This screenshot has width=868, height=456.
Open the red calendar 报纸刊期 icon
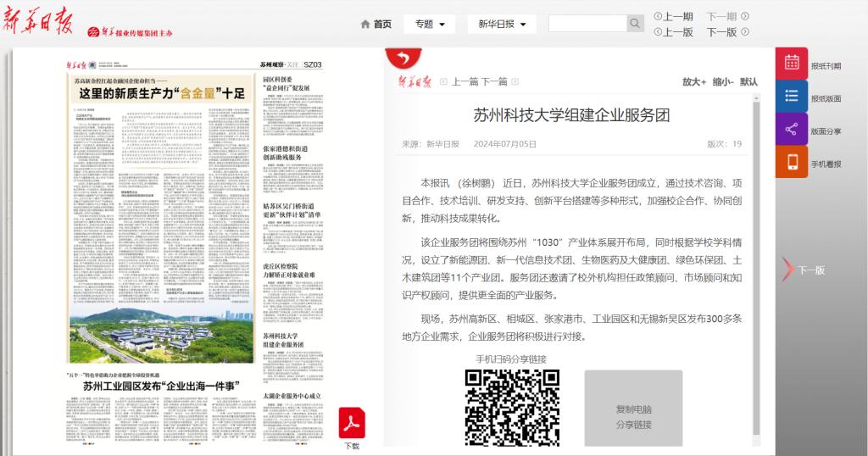(x=792, y=63)
